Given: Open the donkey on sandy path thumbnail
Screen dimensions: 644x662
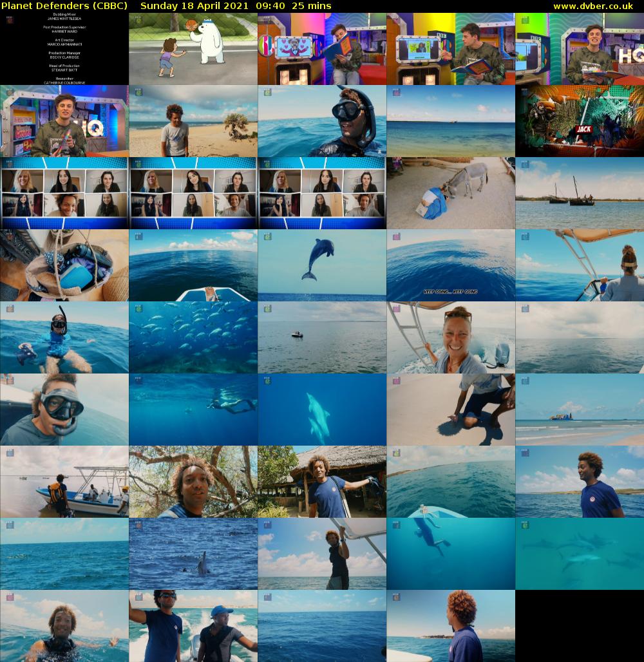Looking at the screenshot, I should coord(451,193).
